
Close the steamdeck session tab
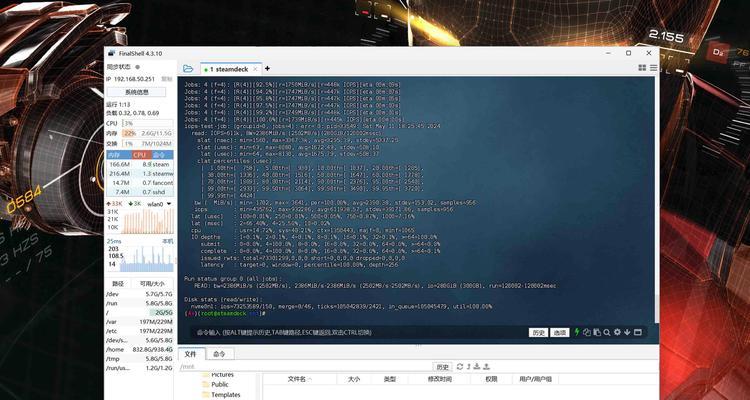tap(255, 69)
